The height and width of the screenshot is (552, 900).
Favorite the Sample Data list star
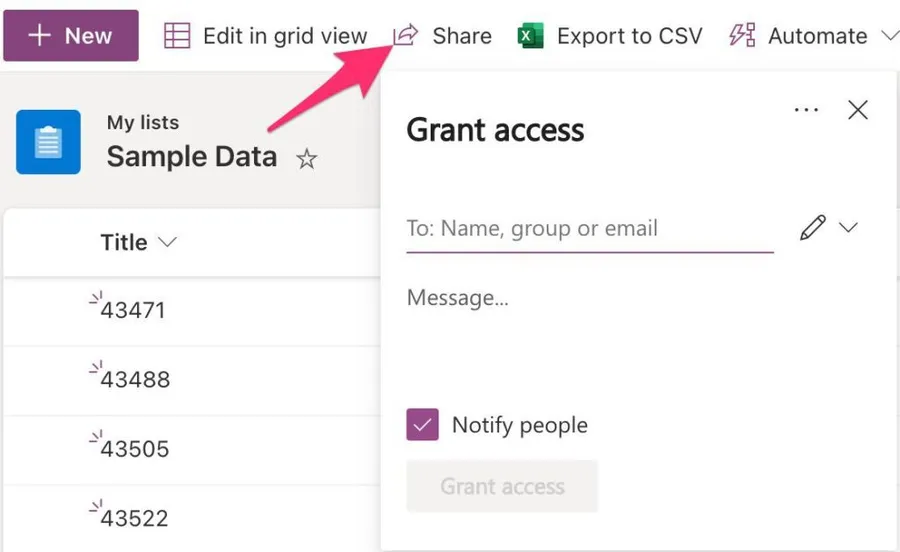click(307, 159)
